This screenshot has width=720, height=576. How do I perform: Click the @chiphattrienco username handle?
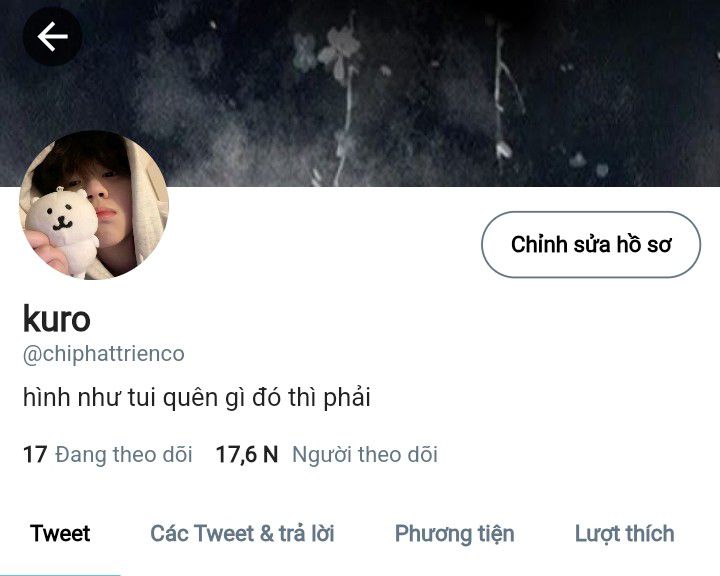(x=104, y=354)
